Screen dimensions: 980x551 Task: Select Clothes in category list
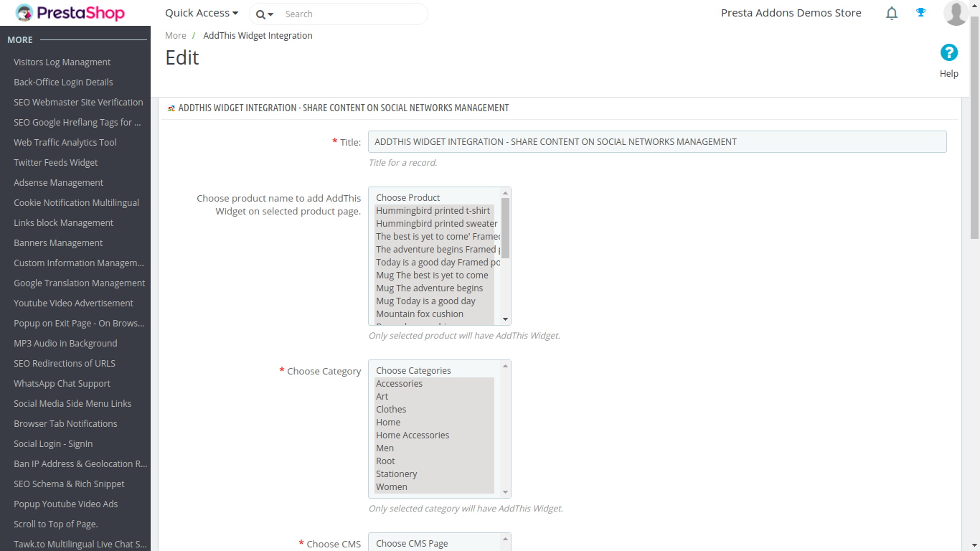coord(434,409)
